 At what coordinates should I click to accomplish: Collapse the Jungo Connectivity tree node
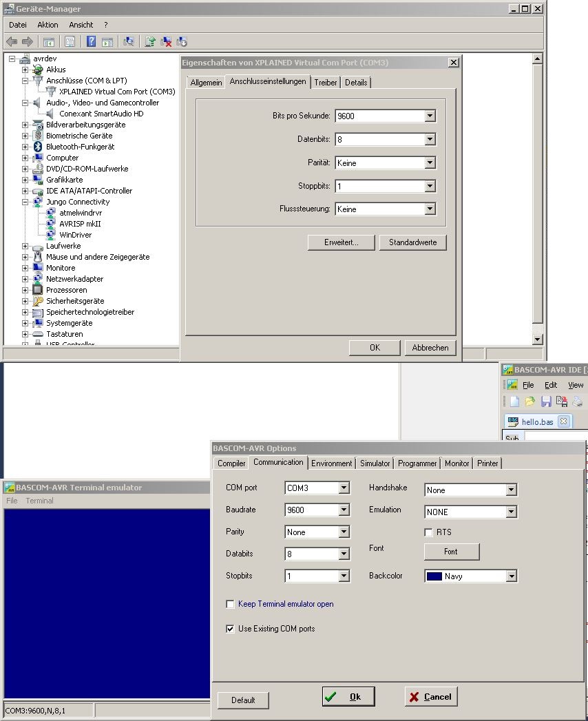pos(25,202)
